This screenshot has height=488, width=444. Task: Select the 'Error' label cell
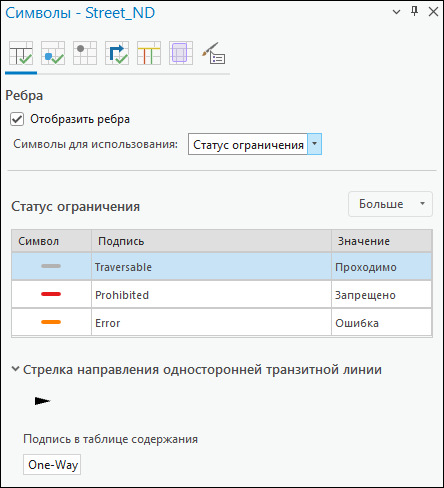click(x=211, y=322)
